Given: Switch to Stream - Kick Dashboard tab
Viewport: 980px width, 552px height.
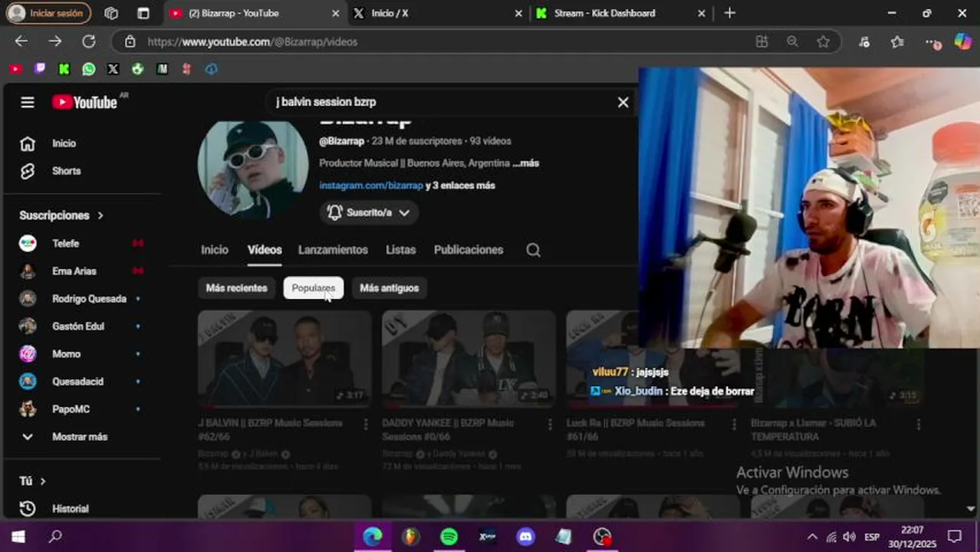Looking at the screenshot, I should (x=620, y=13).
